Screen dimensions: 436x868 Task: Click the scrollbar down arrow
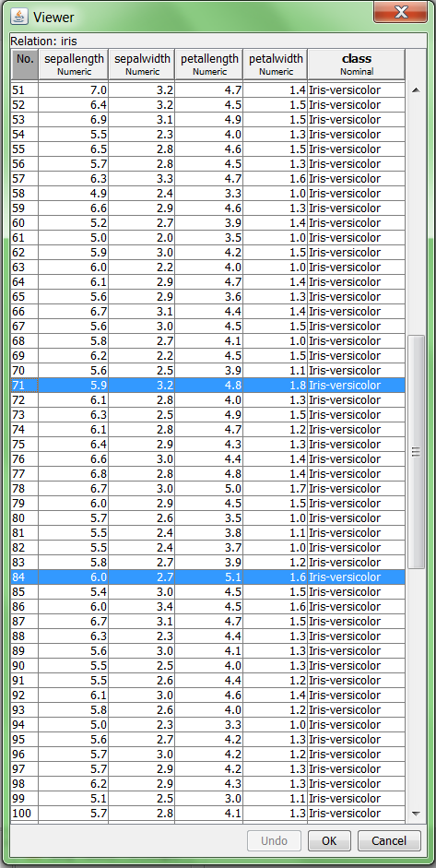[416, 814]
